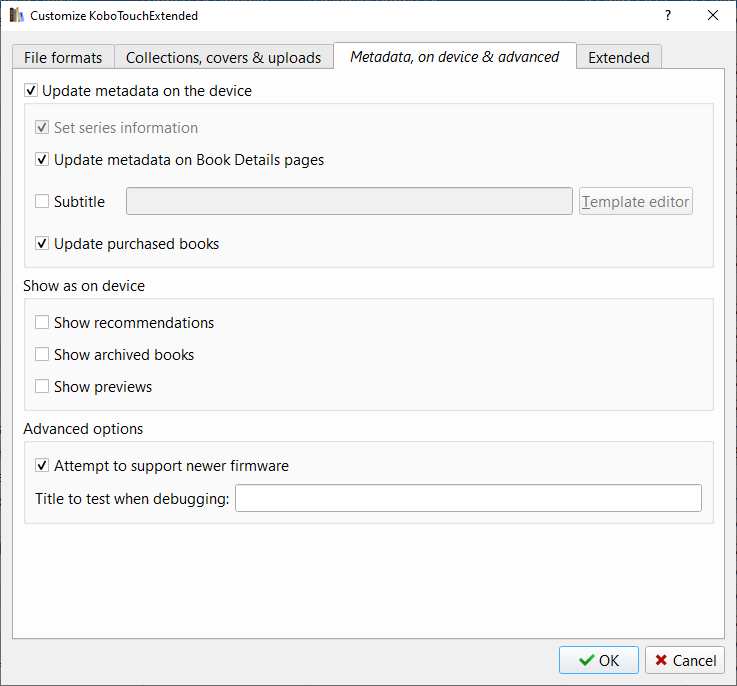This screenshot has height=686, width=737.
Task: Focus the Title to test when debugging field
Action: coord(468,498)
